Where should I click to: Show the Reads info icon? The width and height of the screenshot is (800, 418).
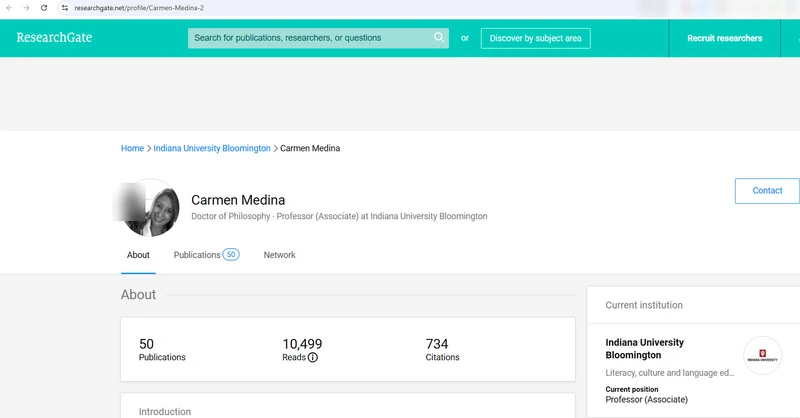tap(313, 357)
